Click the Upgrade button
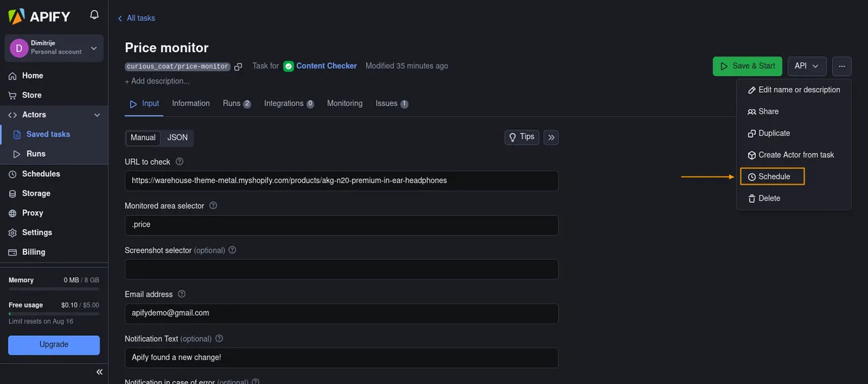This screenshot has height=384, width=868. point(54,345)
